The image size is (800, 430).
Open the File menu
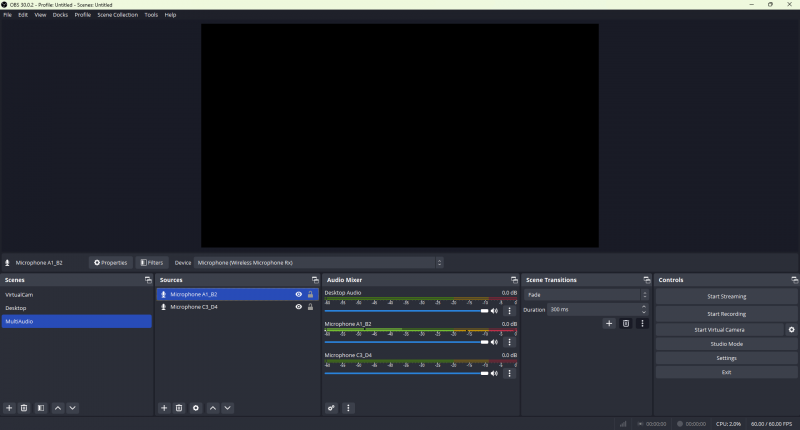(x=8, y=15)
